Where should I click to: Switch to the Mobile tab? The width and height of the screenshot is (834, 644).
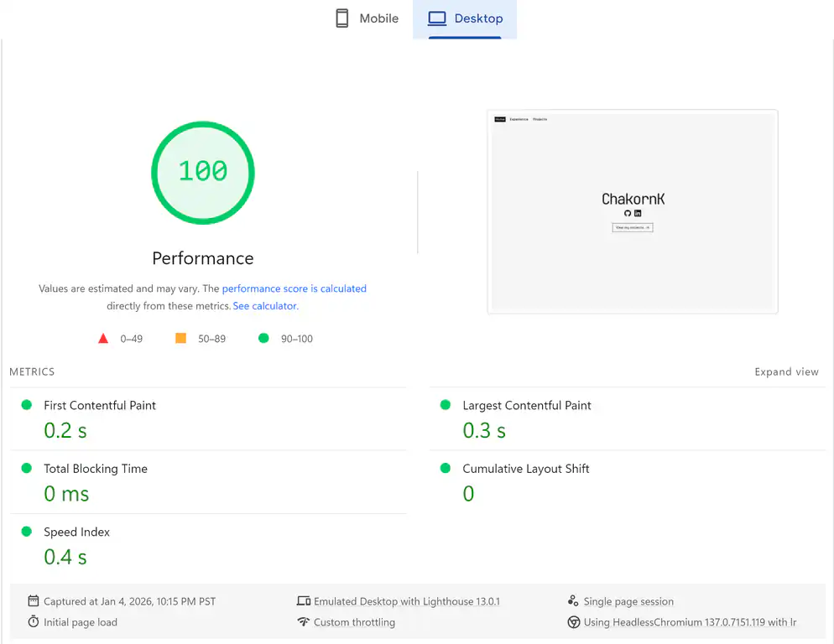click(367, 18)
